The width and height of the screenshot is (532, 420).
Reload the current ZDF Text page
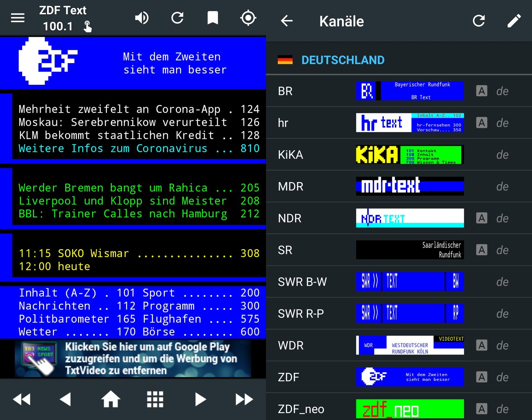click(177, 18)
